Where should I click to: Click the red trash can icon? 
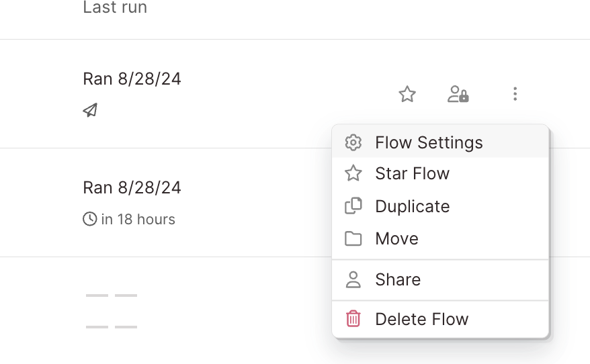(353, 318)
